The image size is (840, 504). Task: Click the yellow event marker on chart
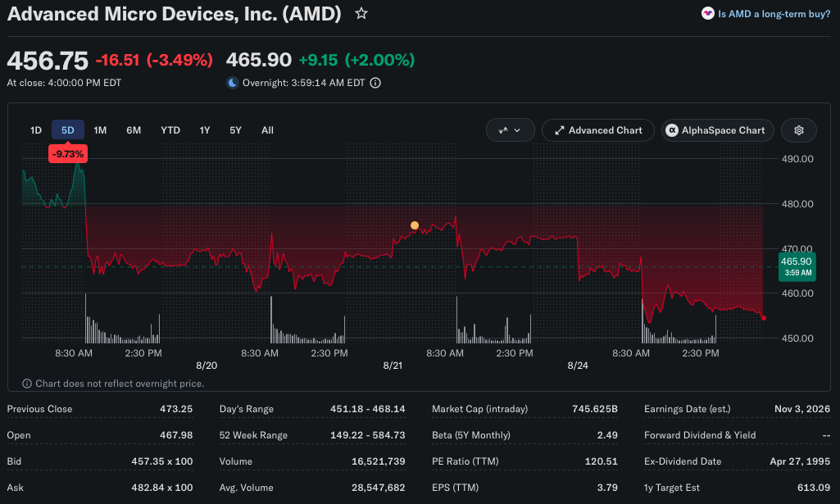pyautogui.click(x=415, y=225)
